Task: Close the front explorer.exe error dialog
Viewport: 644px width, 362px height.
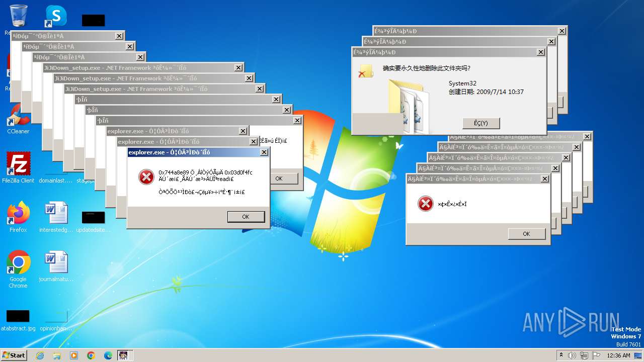Action: pyautogui.click(x=264, y=152)
